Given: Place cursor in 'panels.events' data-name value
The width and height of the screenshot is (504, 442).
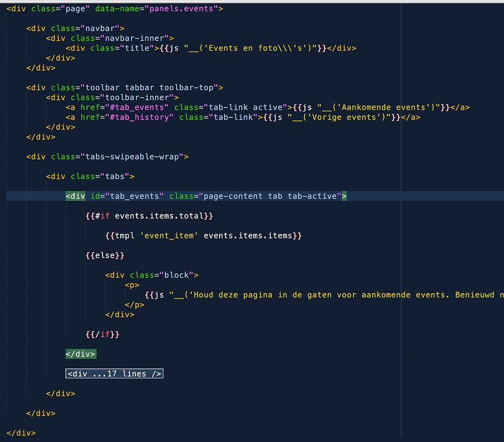Looking at the screenshot, I should click(x=181, y=9).
